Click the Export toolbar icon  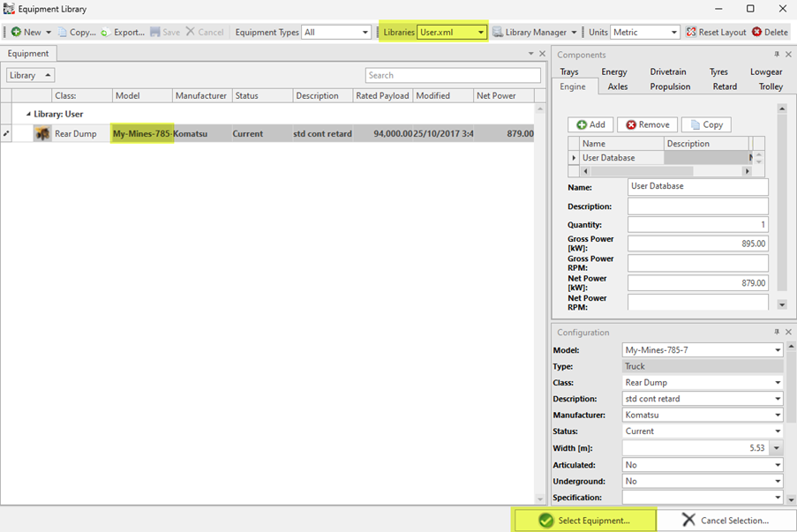click(106, 32)
